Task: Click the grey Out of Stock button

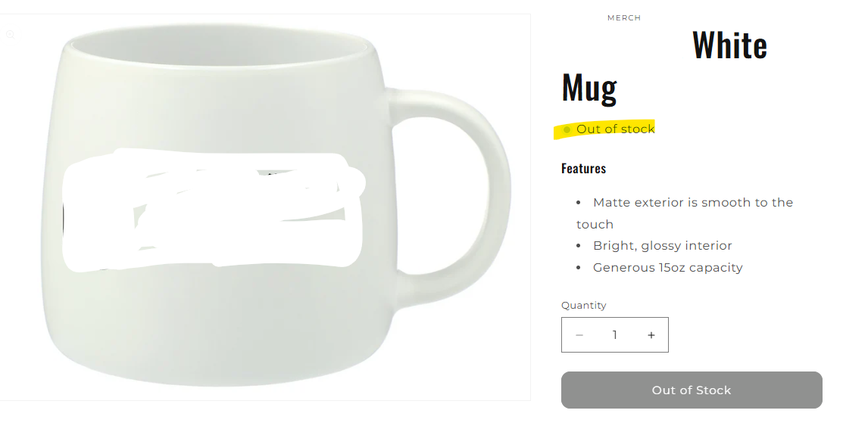Action: pos(692,390)
